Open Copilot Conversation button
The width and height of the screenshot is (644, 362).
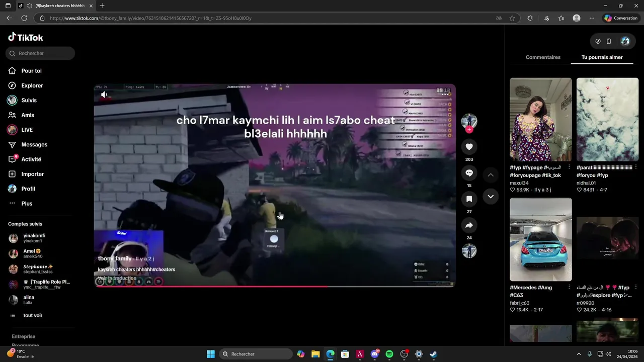tap(621, 18)
